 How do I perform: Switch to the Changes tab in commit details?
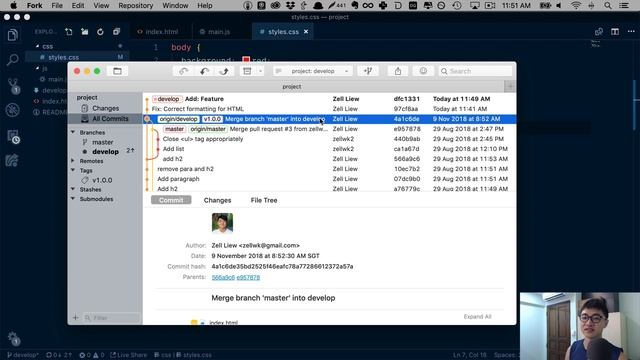click(x=218, y=200)
